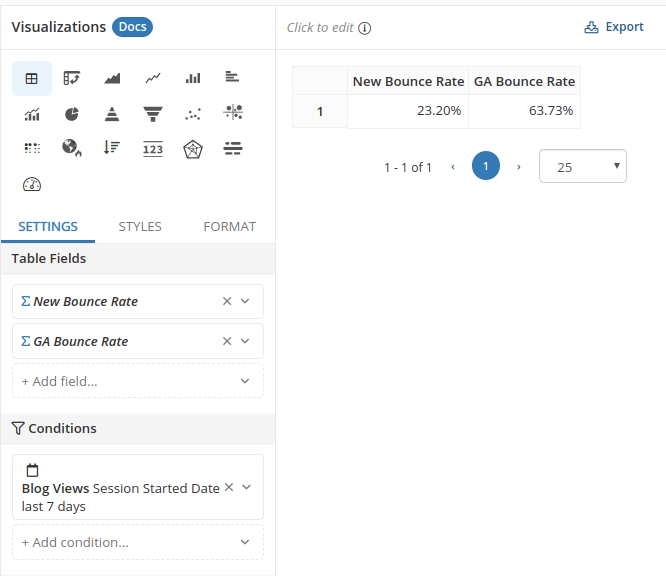This screenshot has width=666, height=576.
Task: Select the single value 123 visualization
Action: (x=153, y=149)
